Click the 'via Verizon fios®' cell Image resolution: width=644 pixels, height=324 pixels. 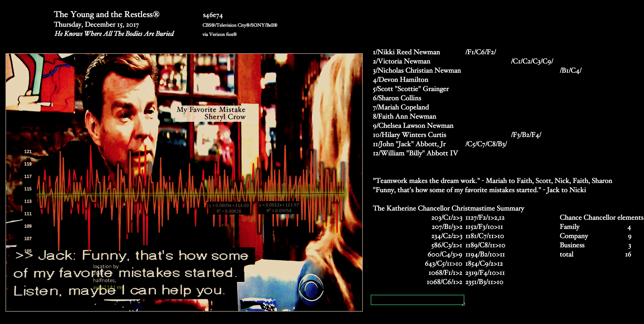tap(219, 34)
